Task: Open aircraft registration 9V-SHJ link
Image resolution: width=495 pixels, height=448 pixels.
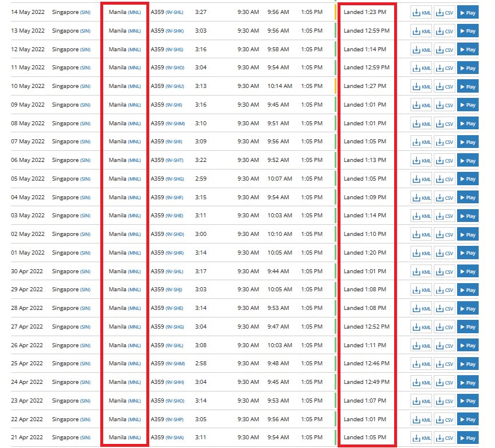Action: pos(174,290)
